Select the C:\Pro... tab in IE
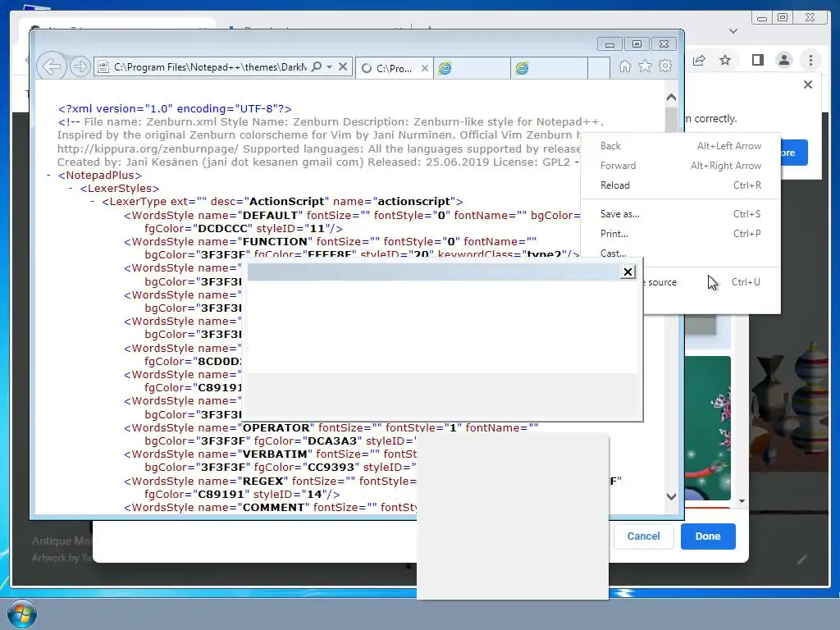 pos(394,68)
